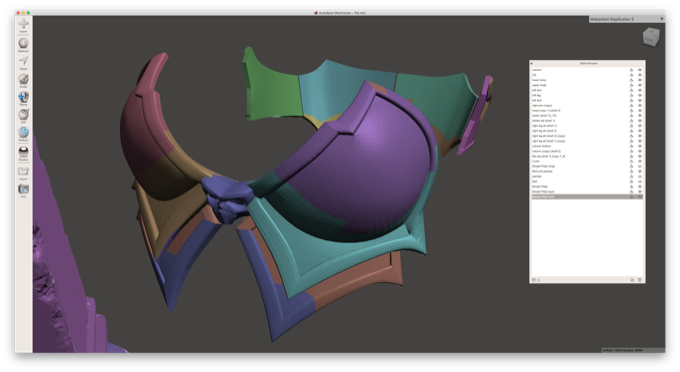Viewport: 680px width, 372px height.
Task: Click the target icon for upper body
Action: 631,85
